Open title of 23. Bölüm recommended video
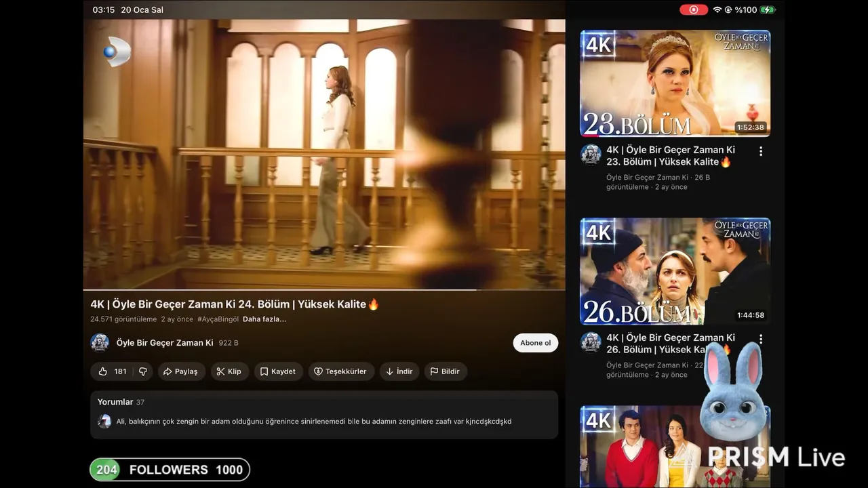 (x=671, y=156)
